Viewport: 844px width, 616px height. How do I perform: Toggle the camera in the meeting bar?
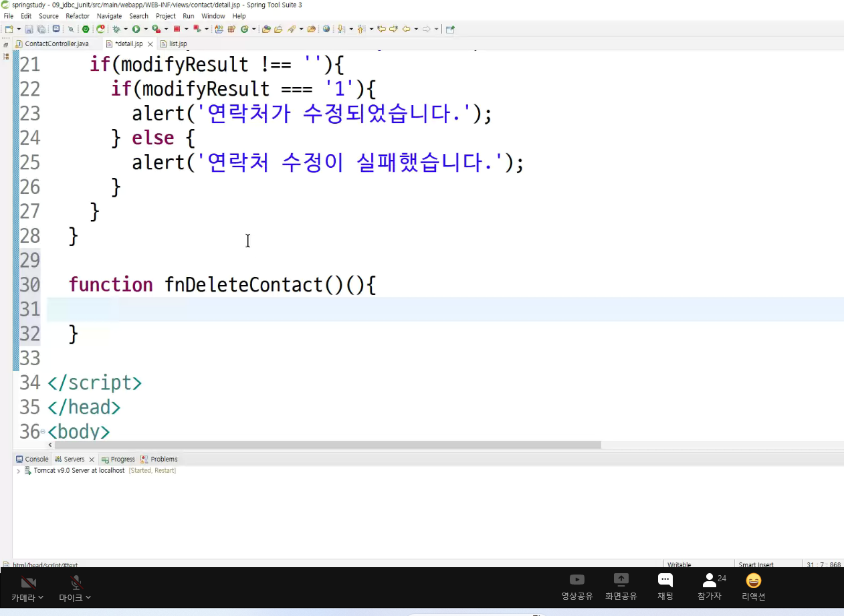[28, 587]
